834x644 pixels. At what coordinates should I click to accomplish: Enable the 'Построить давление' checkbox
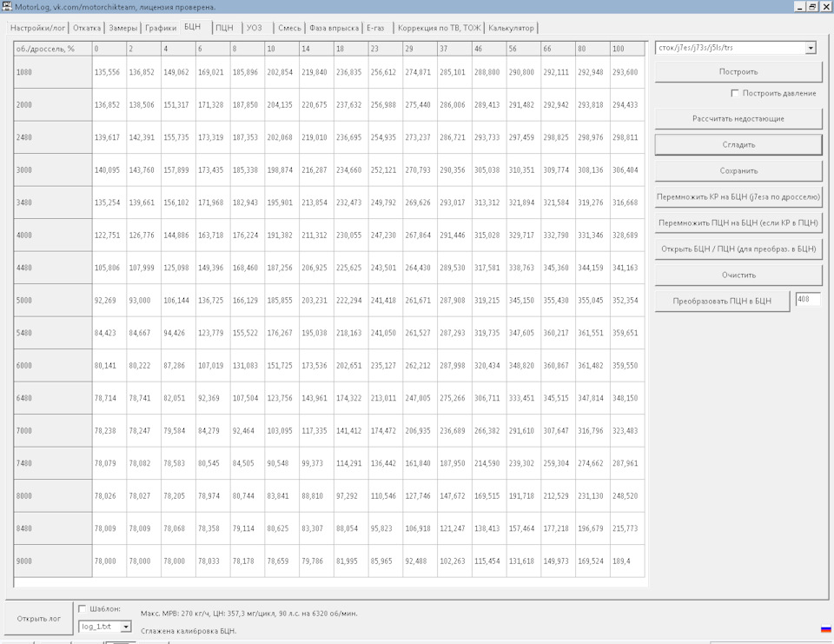735,93
